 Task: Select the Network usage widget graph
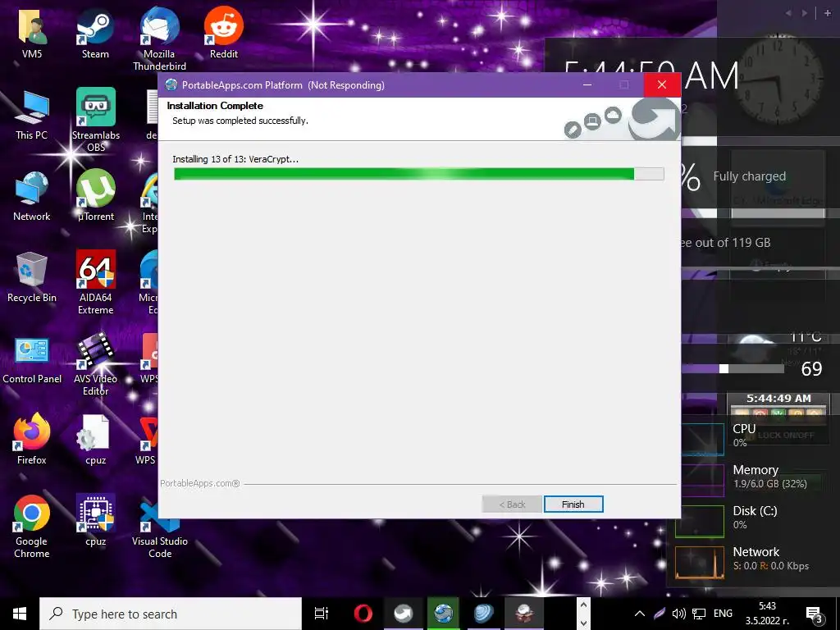(700, 563)
